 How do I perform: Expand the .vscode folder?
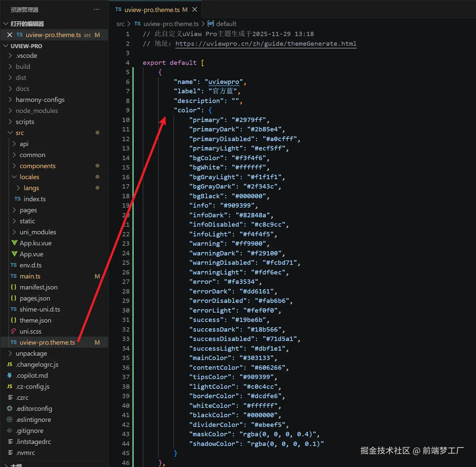tap(54, 55)
